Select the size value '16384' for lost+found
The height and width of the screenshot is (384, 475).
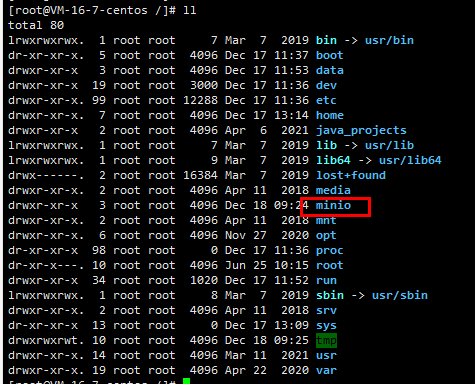pyautogui.click(x=200, y=175)
